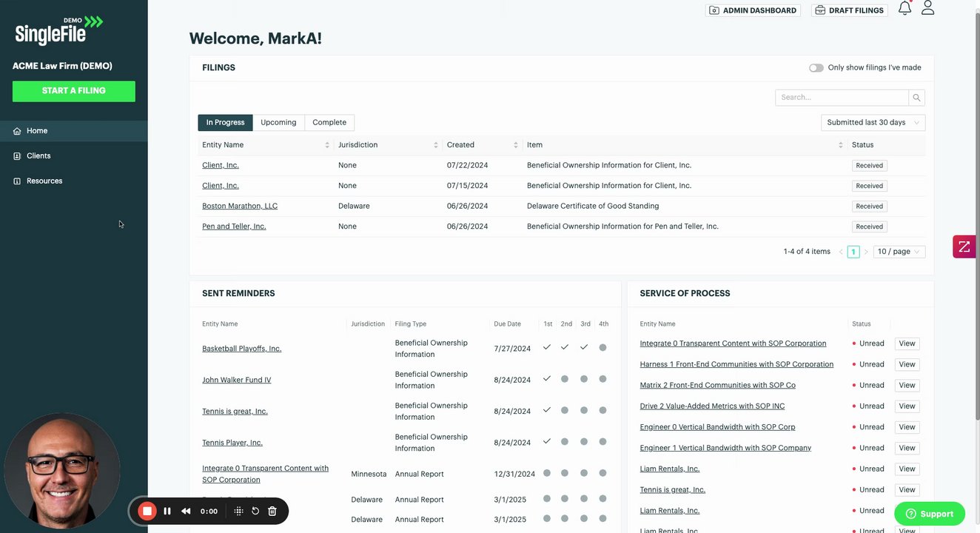Open the Client, Inc. filing dated 07/22/2024
Screen dimensions: 980x533
click(x=221, y=166)
